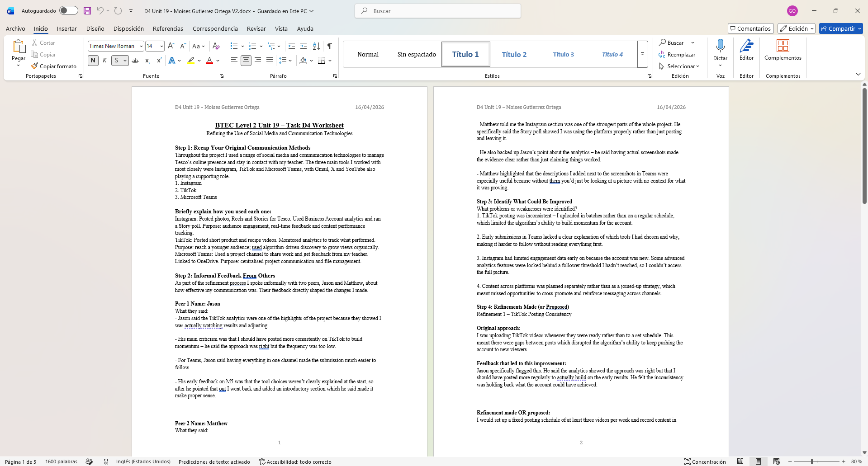Toggle underline S button
The width and height of the screenshot is (868, 466).
point(116,61)
